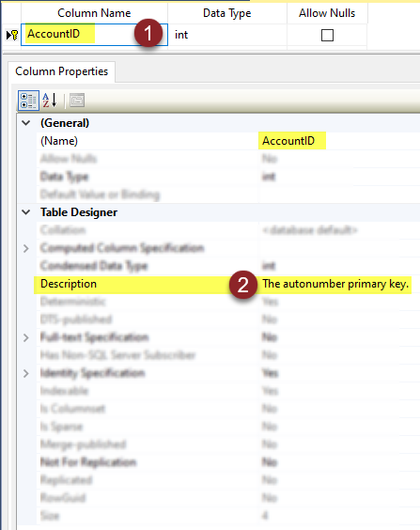420x530 pixels.
Task: Expand Computed Column Specification
Action: pyautogui.click(x=26, y=248)
